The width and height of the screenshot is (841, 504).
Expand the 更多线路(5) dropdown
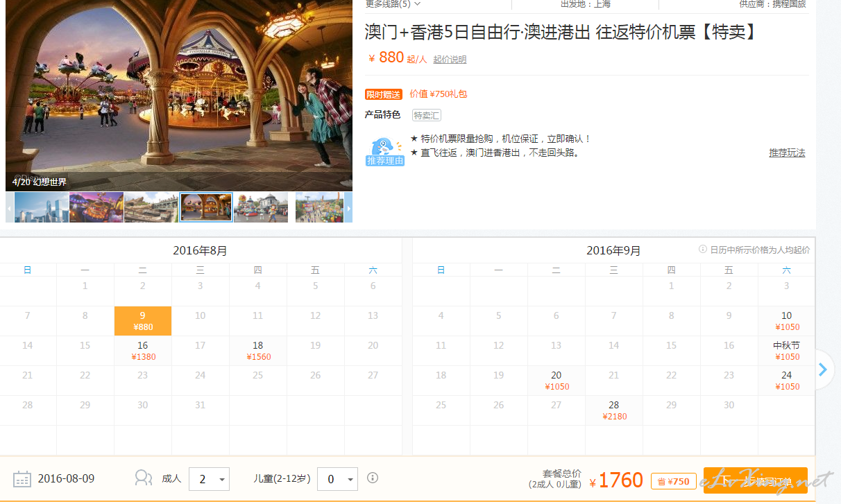(393, 4)
